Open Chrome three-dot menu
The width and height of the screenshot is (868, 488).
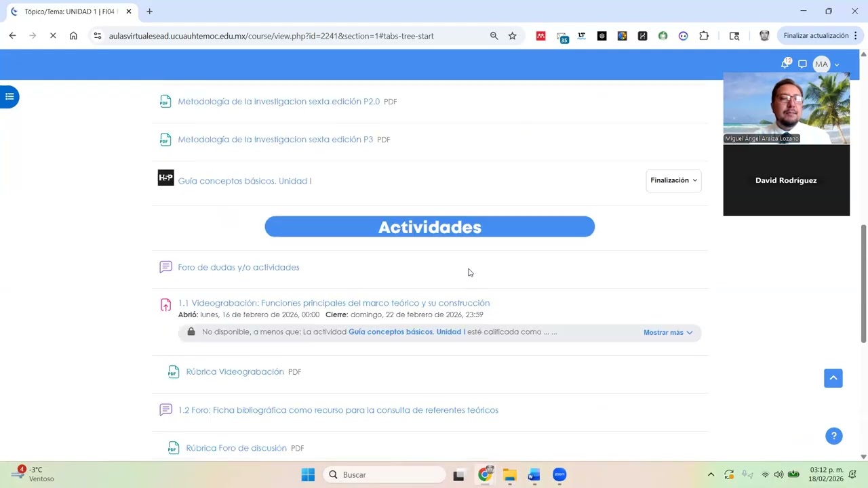pyautogui.click(x=856, y=36)
